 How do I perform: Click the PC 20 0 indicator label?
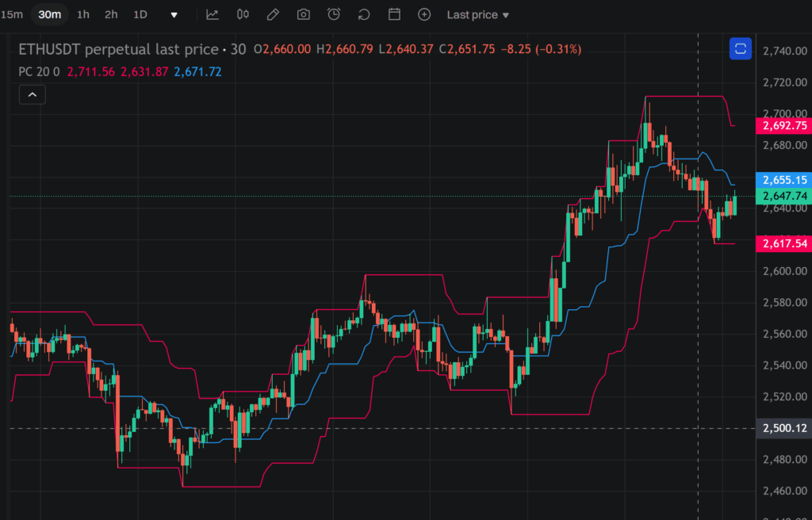pos(39,72)
